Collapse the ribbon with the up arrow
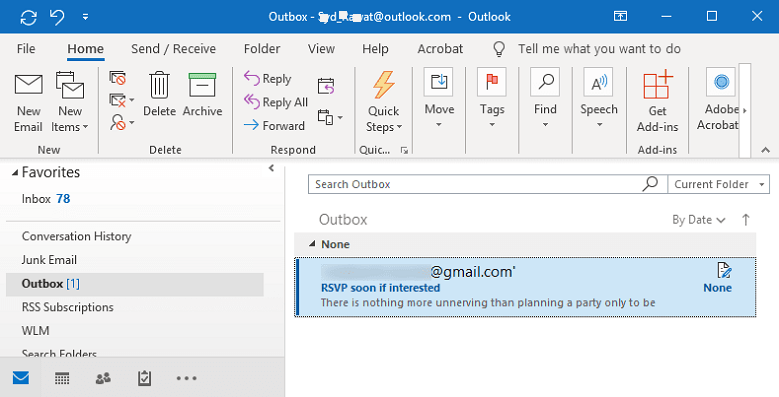 [765, 150]
